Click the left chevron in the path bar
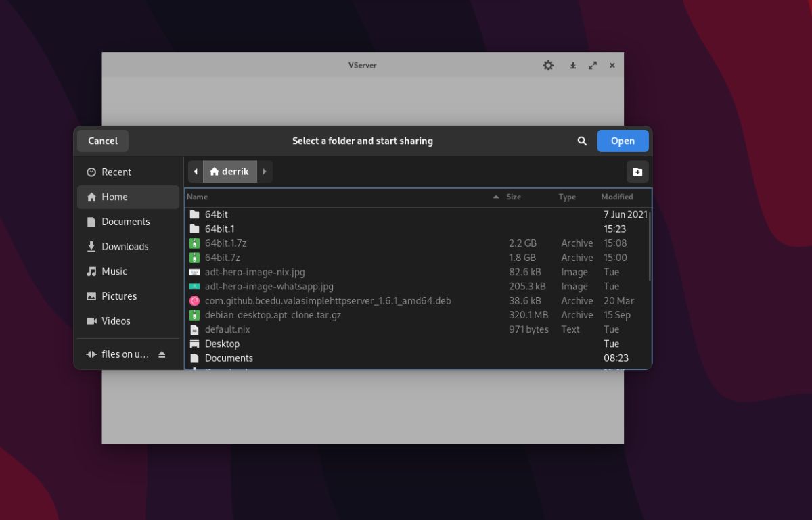The width and height of the screenshot is (812, 520). 196,171
